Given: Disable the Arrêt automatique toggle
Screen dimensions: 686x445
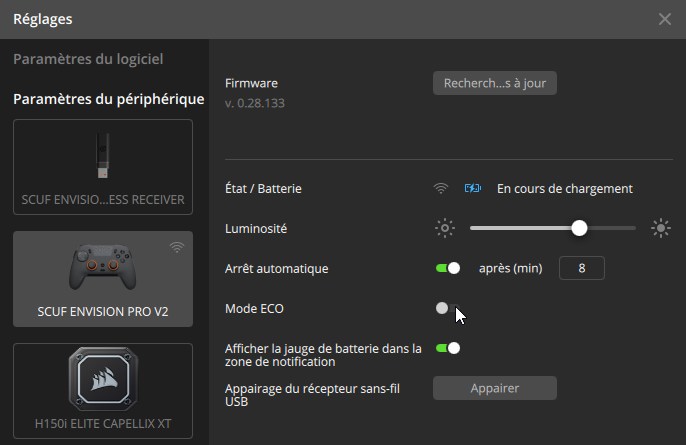Looking at the screenshot, I should 448,268.
